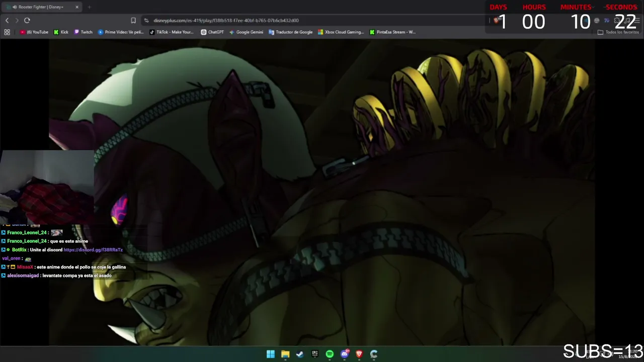
Task: Launch Steam from the taskbar
Action: (x=300, y=354)
